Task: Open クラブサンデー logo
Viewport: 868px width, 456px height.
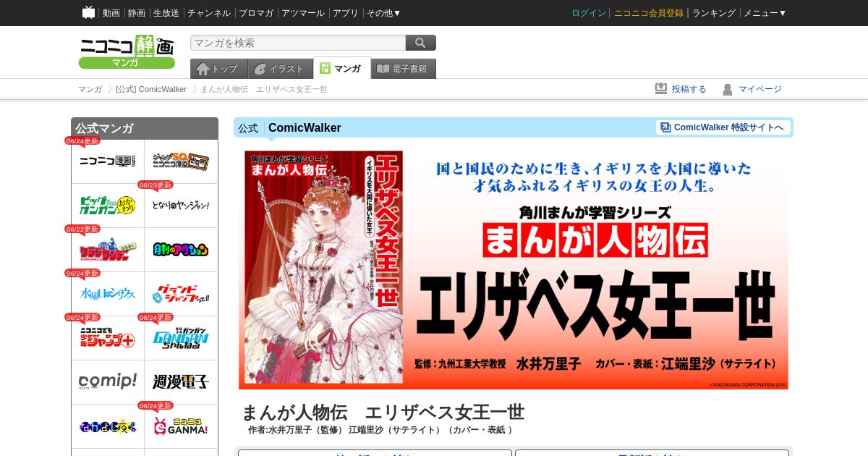Action: pos(108,250)
